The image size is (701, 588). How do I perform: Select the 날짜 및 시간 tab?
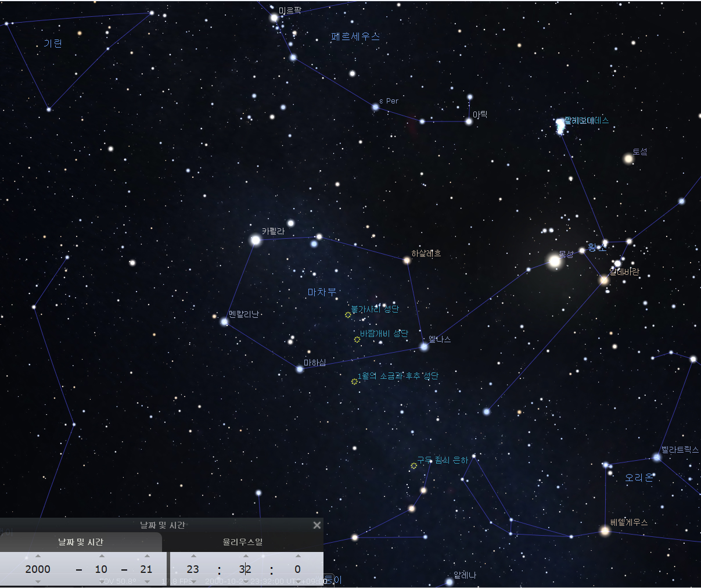pos(81,542)
